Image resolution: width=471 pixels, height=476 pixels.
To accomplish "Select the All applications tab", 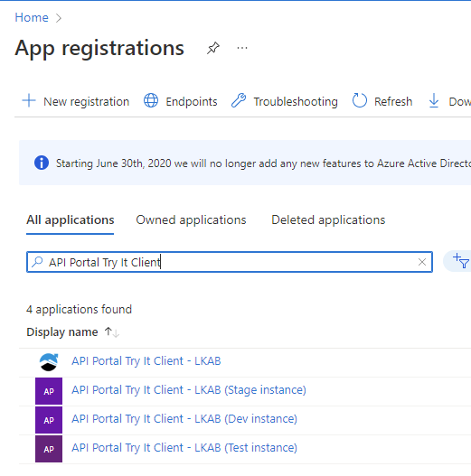I will [x=71, y=220].
